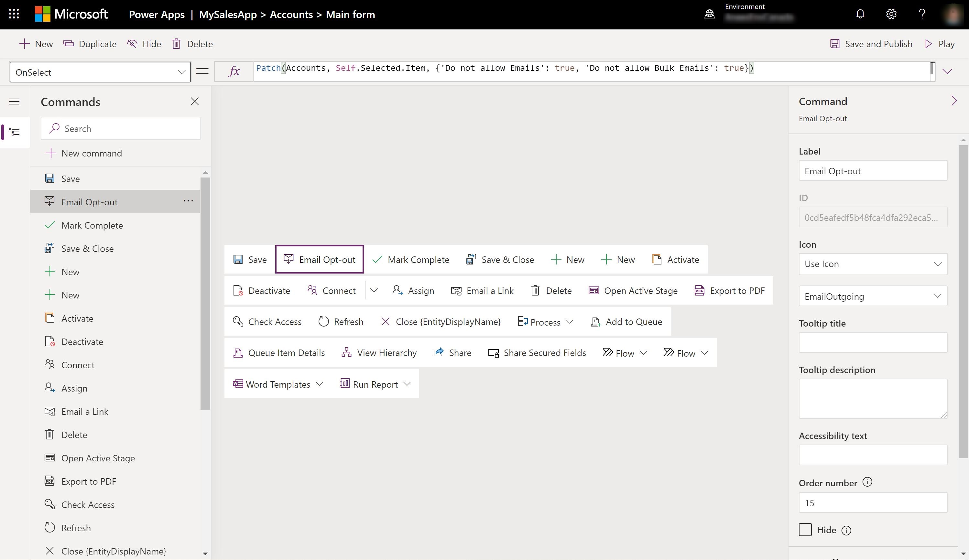969x560 pixels.
Task: Click Mark Complete on the canvas
Action: click(411, 259)
